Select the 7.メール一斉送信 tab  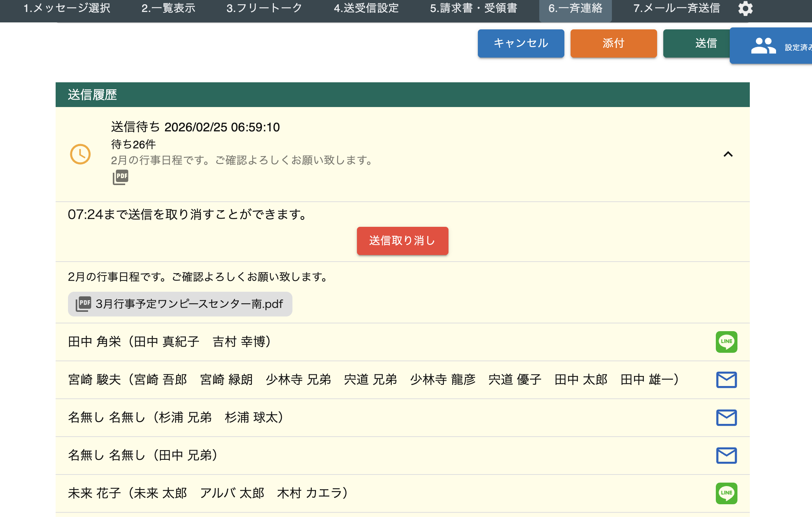tap(676, 9)
